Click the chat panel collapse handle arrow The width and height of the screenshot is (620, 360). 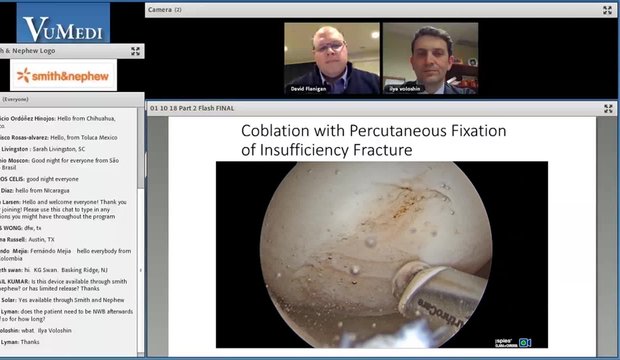141,270
